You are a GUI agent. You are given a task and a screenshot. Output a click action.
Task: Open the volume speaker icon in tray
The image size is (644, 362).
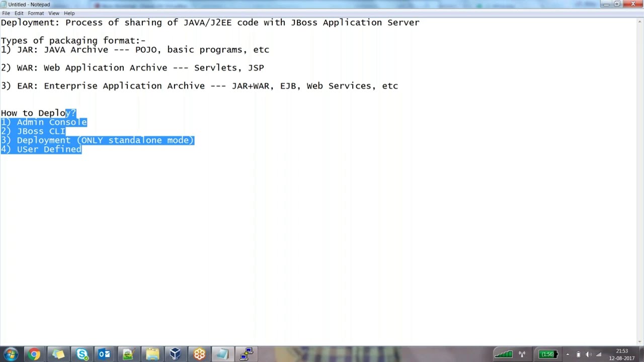589,354
